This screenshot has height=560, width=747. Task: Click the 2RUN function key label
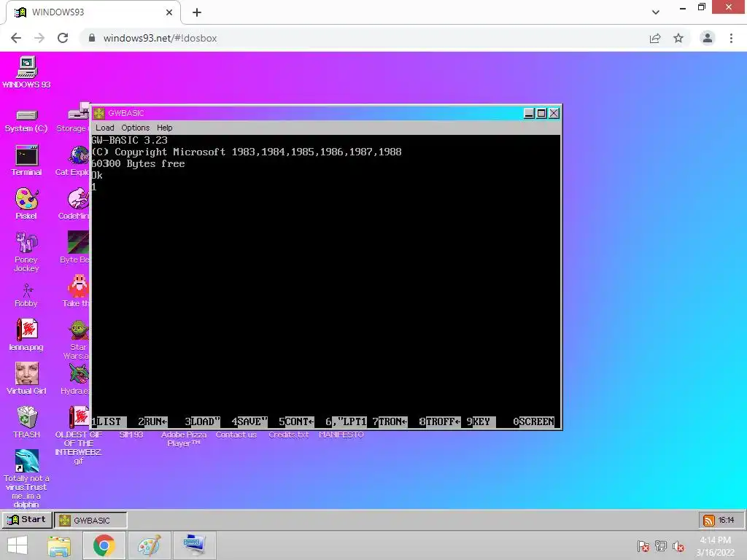point(152,422)
